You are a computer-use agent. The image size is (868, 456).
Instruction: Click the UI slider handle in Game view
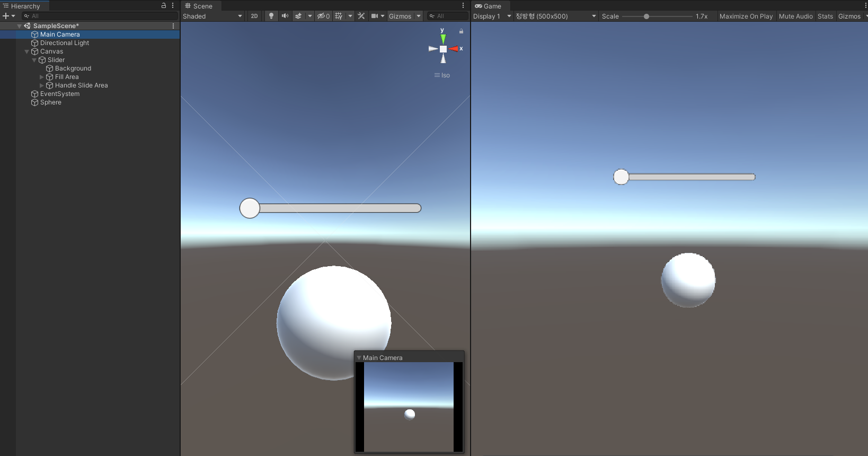(621, 177)
